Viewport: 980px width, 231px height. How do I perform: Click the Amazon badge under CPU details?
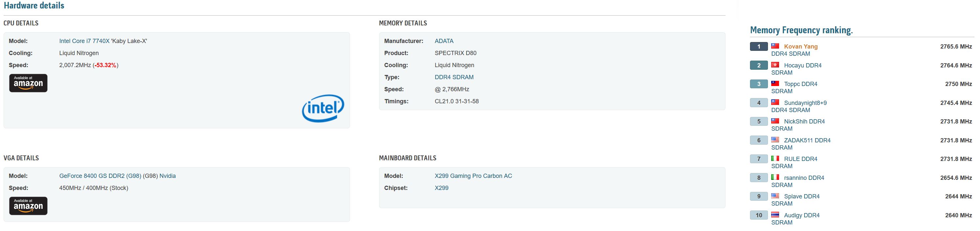[x=28, y=83]
